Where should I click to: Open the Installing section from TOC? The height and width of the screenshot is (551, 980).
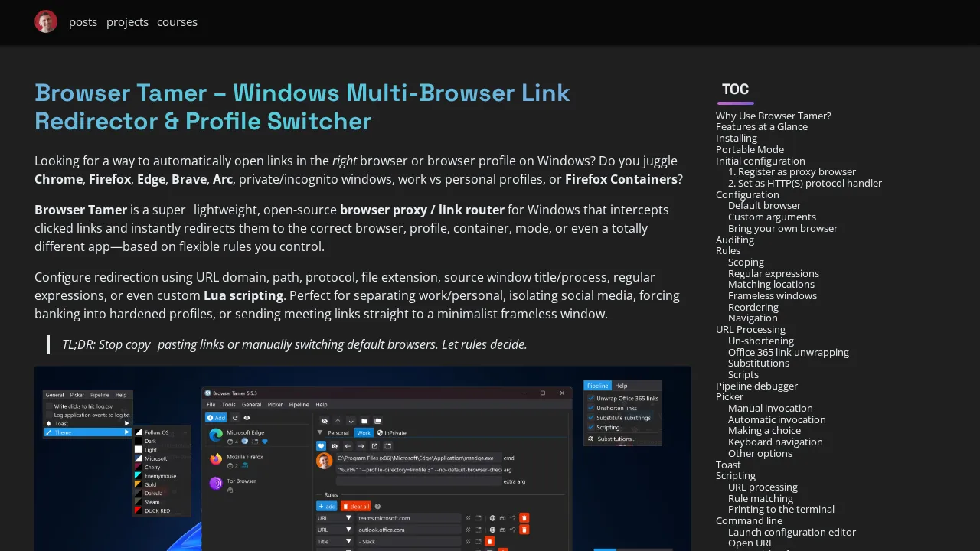[737, 139]
